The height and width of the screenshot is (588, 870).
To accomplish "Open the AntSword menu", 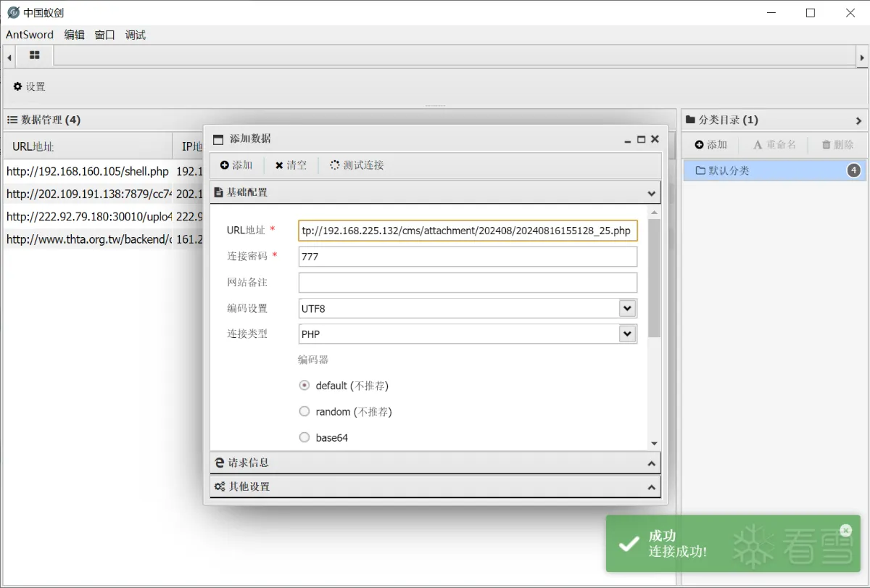I will 30,35.
